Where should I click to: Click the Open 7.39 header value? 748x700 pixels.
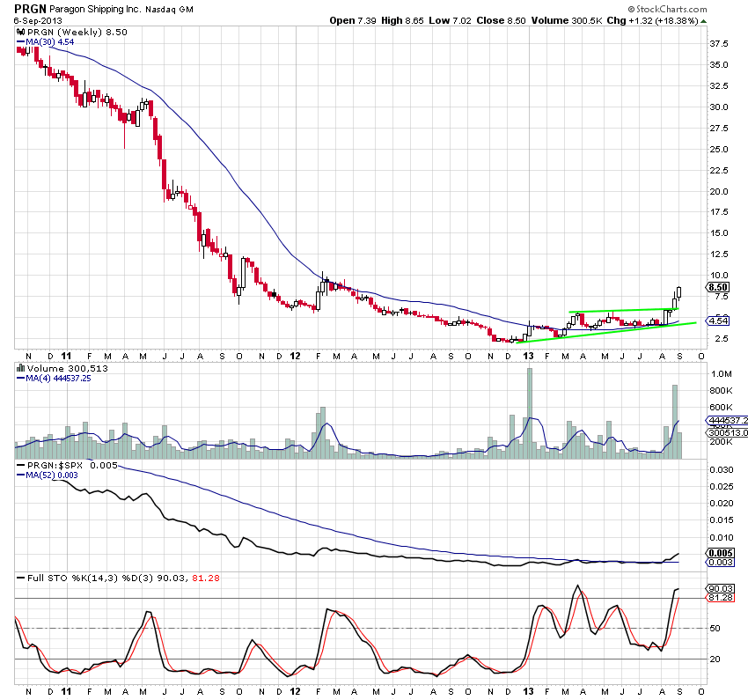coord(353,20)
